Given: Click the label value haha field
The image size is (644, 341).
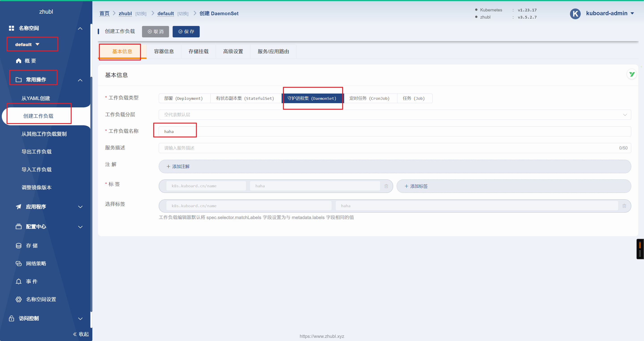Looking at the screenshot, I should pyautogui.click(x=315, y=186).
